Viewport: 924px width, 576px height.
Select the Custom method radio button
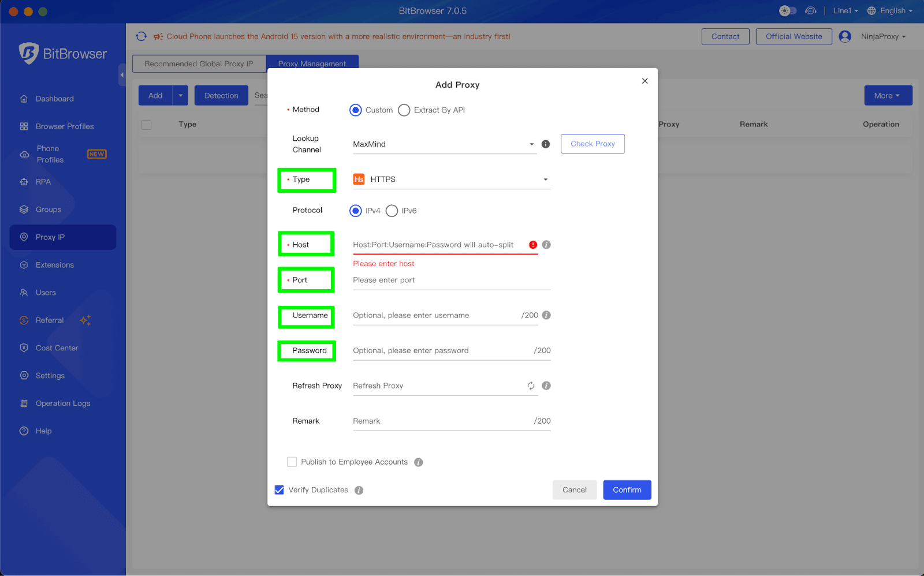[356, 110]
